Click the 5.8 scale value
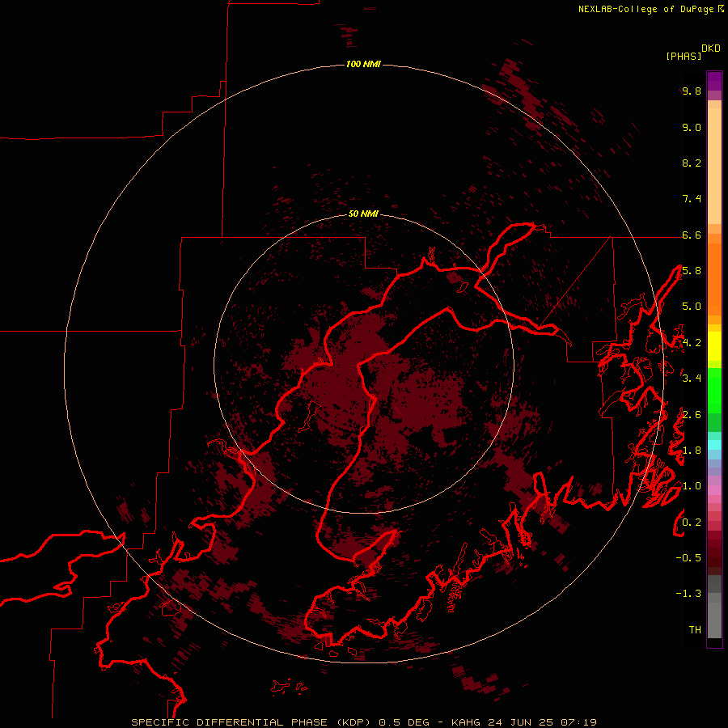Screen dimensions: 728x728 tap(692, 271)
